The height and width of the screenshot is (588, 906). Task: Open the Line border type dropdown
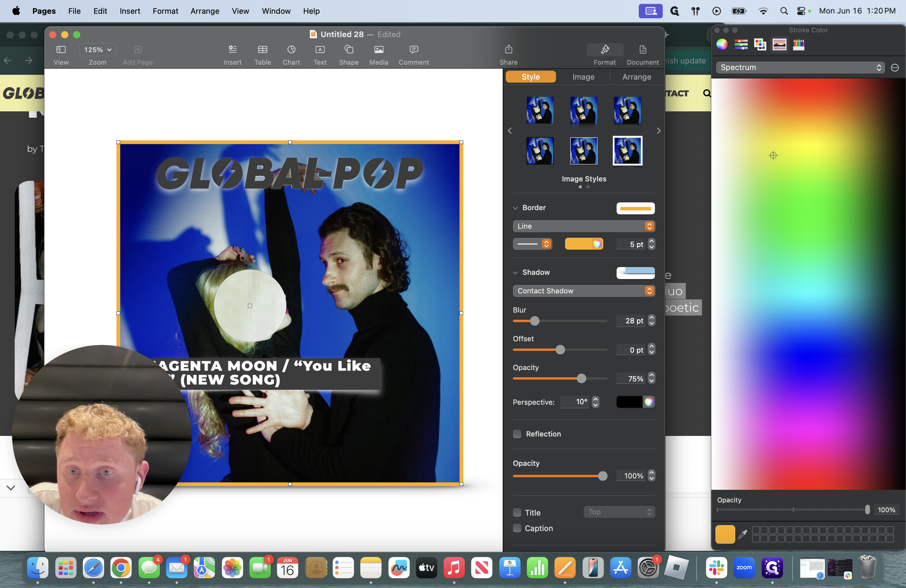pos(584,226)
